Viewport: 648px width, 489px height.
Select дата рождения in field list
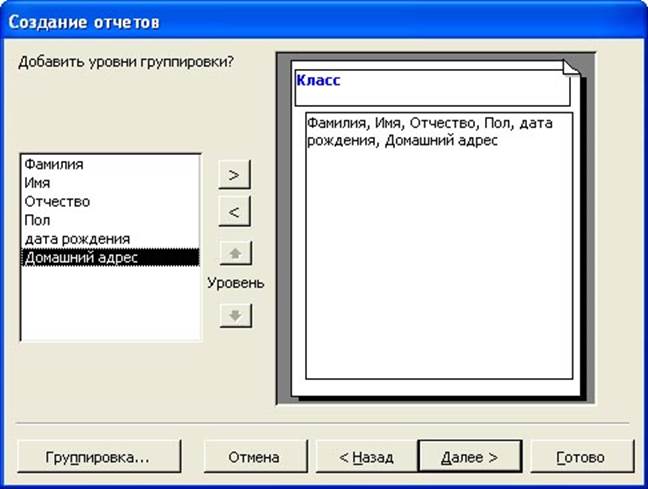[110, 239]
